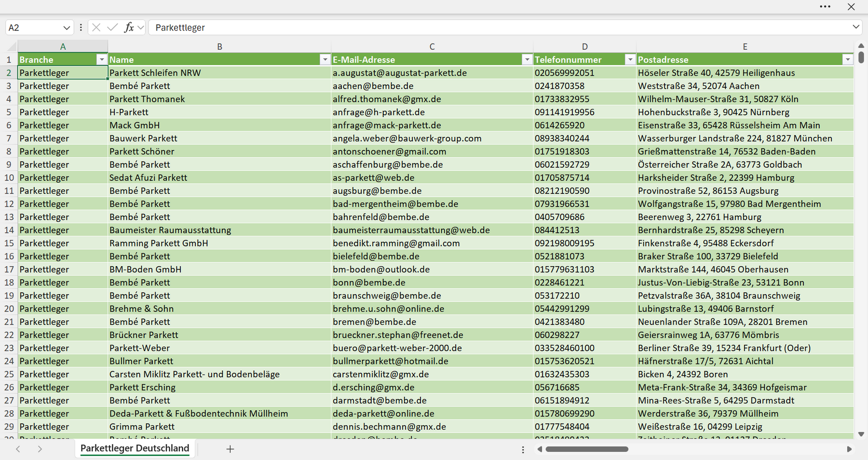Viewport: 868px width, 460px height.
Task: Select cell brueckner.stephan@freenet.de
Action: point(432,335)
